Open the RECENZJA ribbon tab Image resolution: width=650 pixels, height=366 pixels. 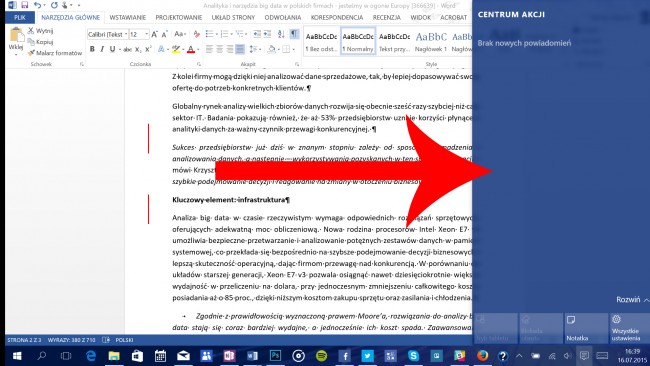pos(386,17)
